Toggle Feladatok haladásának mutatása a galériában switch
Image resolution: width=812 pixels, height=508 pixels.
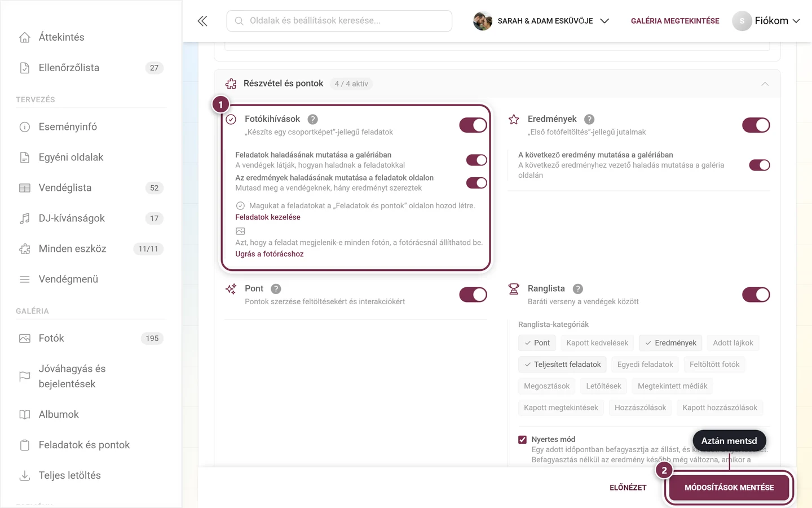(476, 160)
